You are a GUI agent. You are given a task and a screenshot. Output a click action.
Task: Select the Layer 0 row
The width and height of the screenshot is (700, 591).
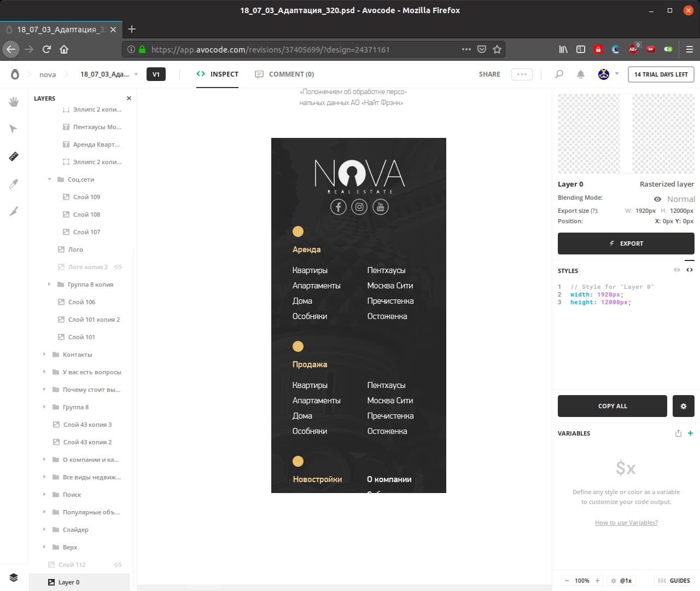point(79,582)
